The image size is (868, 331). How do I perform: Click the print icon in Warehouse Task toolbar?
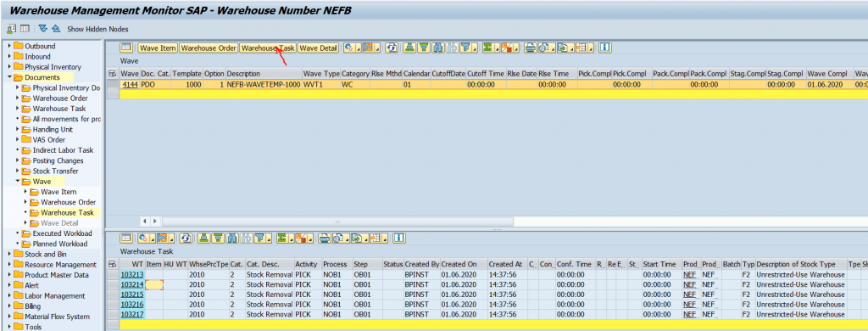point(325,238)
